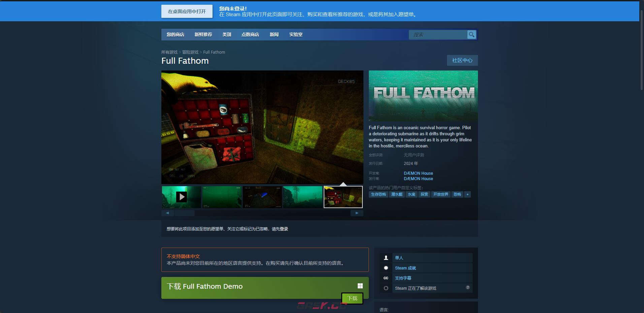Click the DÆMON House developer link
This screenshot has height=313, width=644.
click(x=418, y=173)
